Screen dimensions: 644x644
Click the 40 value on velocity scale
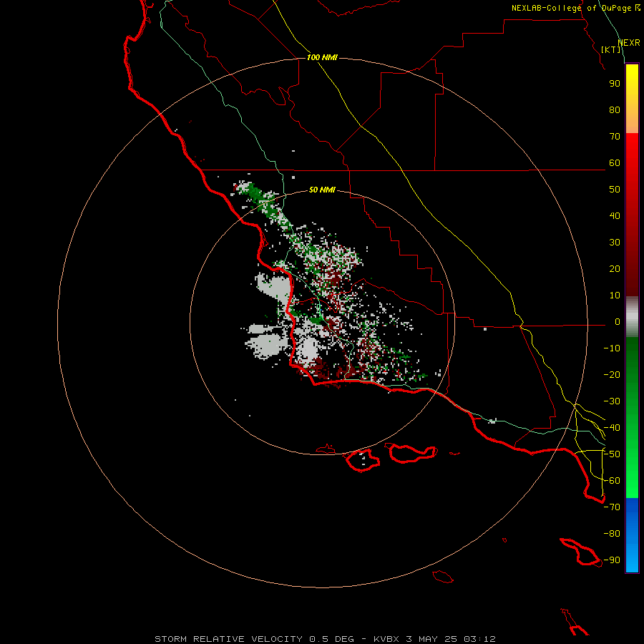(615, 216)
